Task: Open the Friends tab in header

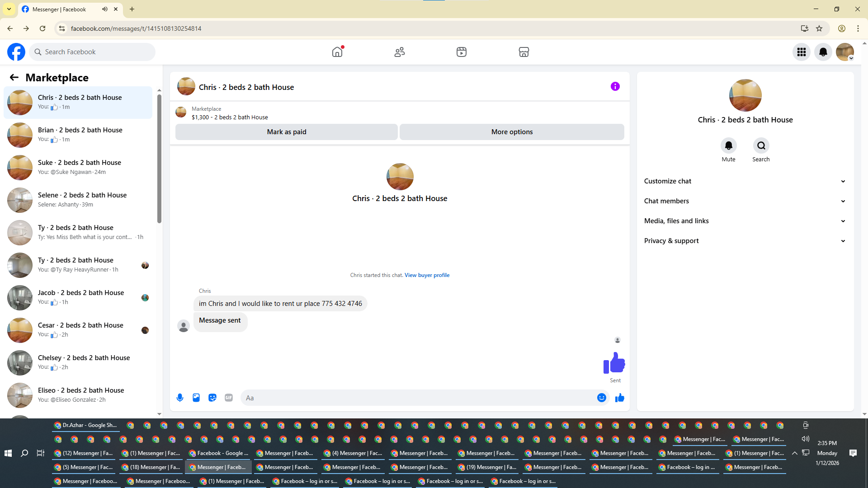Action: tap(399, 52)
